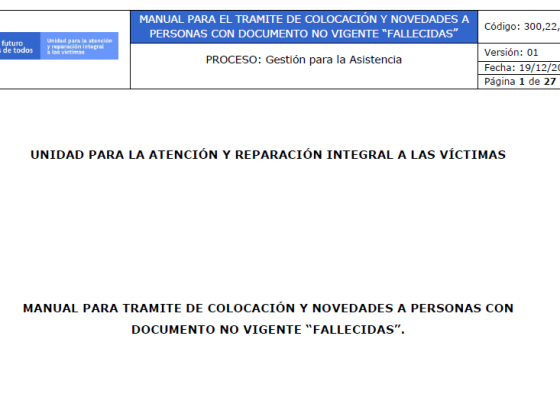
Task: Click the Código 300,22 cell
Action: [519, 27]
